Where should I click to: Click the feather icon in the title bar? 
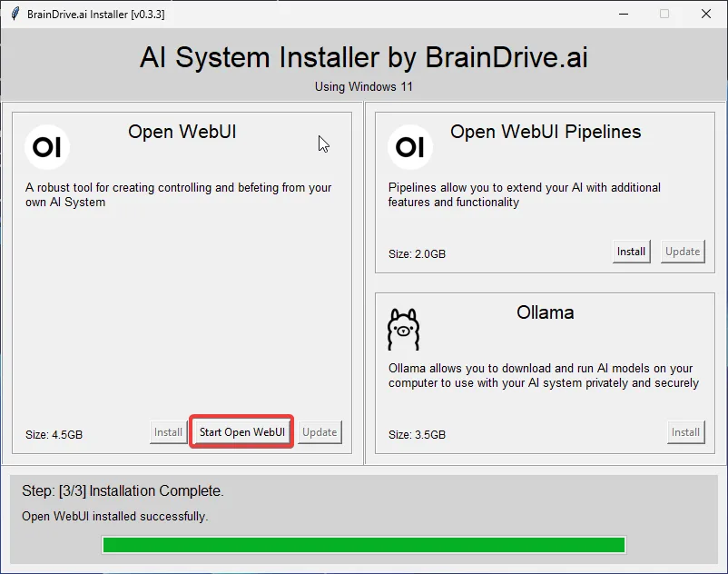pos(15,14)
